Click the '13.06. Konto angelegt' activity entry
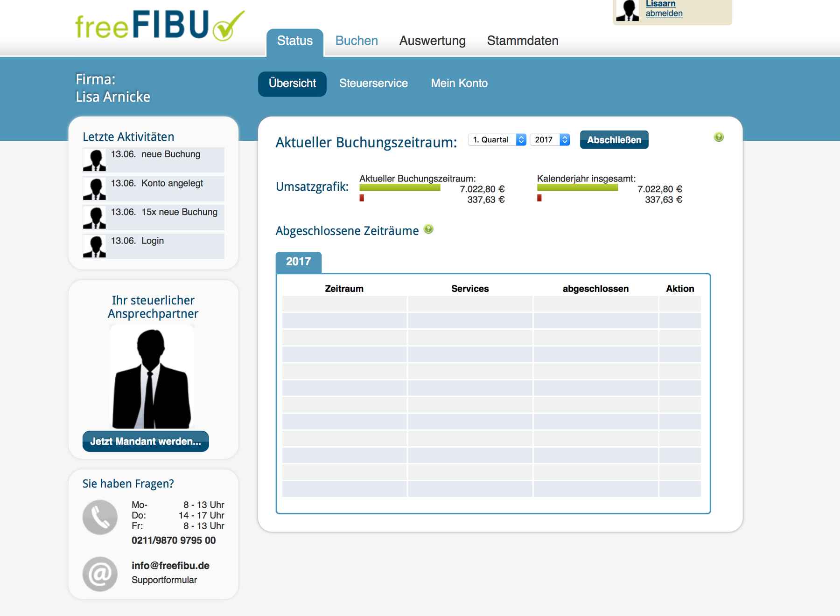 (154, 189)
